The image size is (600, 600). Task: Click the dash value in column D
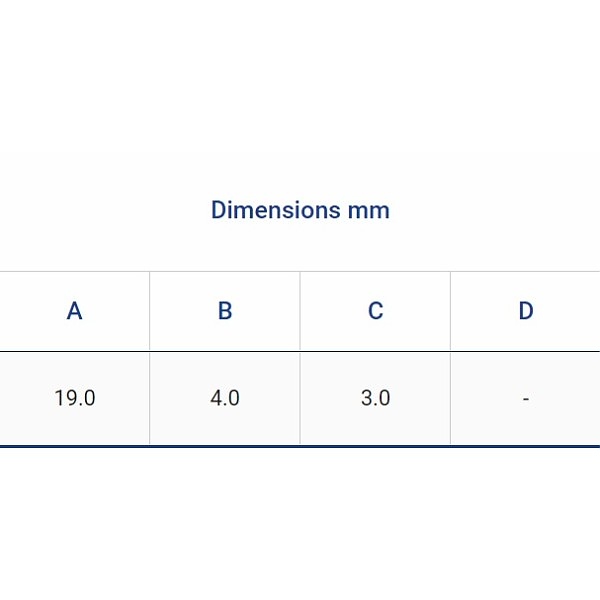(x=526, y=399)
